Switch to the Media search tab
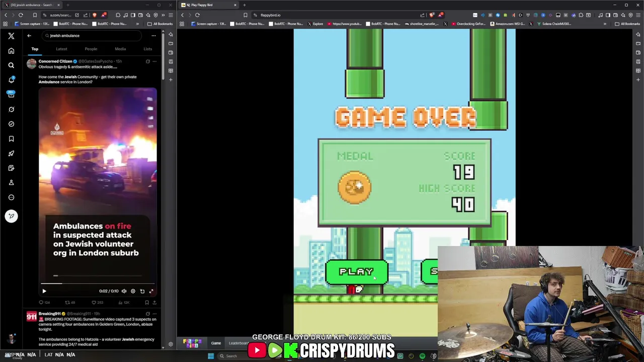Viewport: 644px width, 362px height. tap(120, 49)
